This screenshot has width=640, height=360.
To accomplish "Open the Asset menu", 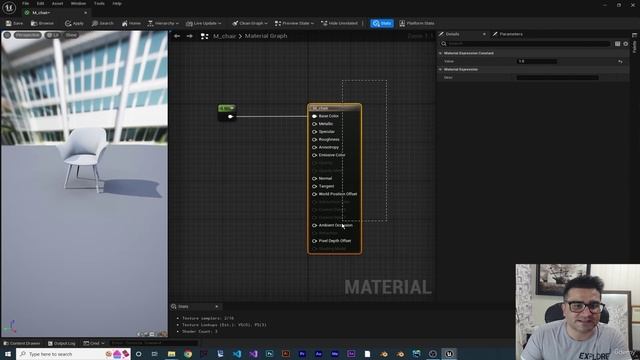I will click(58, 3).
